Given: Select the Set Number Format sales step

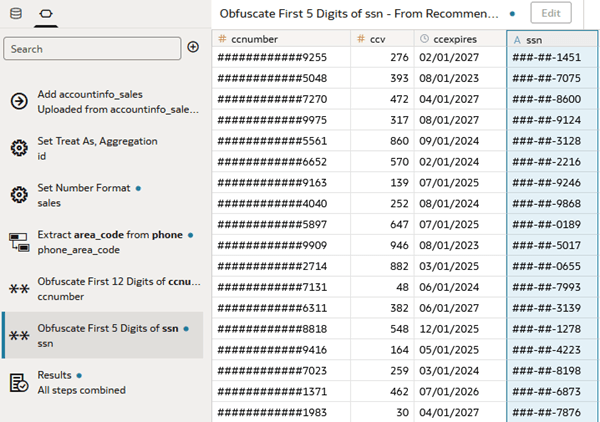Looking at the screenshot, I should coord(103,195).
